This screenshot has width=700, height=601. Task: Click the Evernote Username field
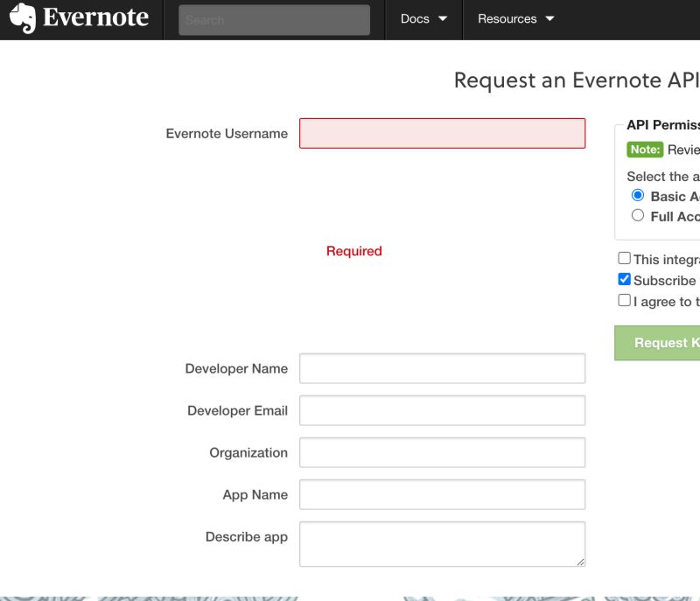pos(442,133)
